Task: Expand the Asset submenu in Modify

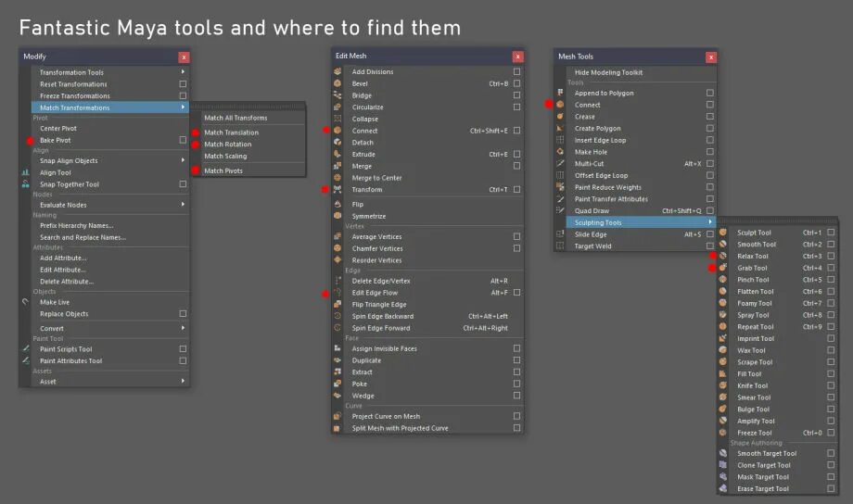Action: coord(183,381)
